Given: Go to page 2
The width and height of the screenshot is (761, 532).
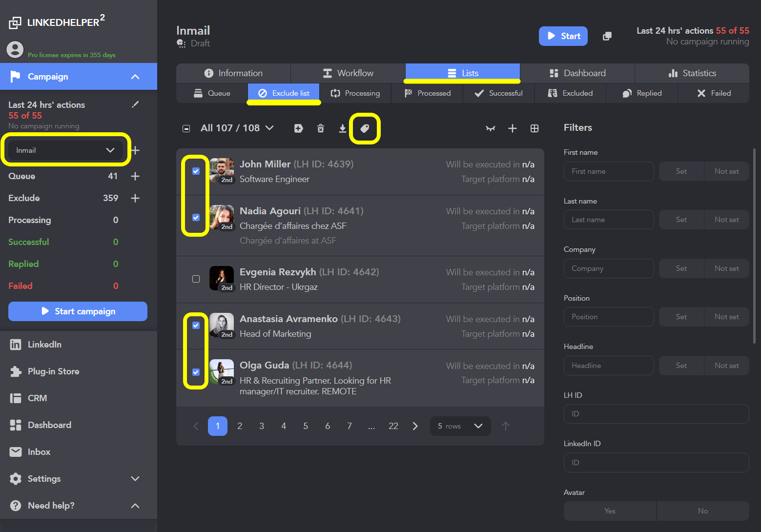Looking at the screenshot, I should [240, 426].
